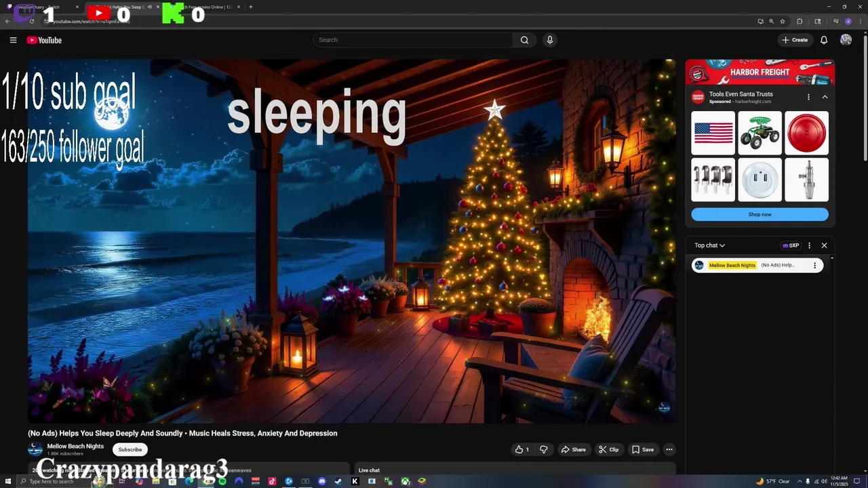Open the YouTube account avatar menu
The width and height of the screenshot is (868, 488).
[846, 40]
